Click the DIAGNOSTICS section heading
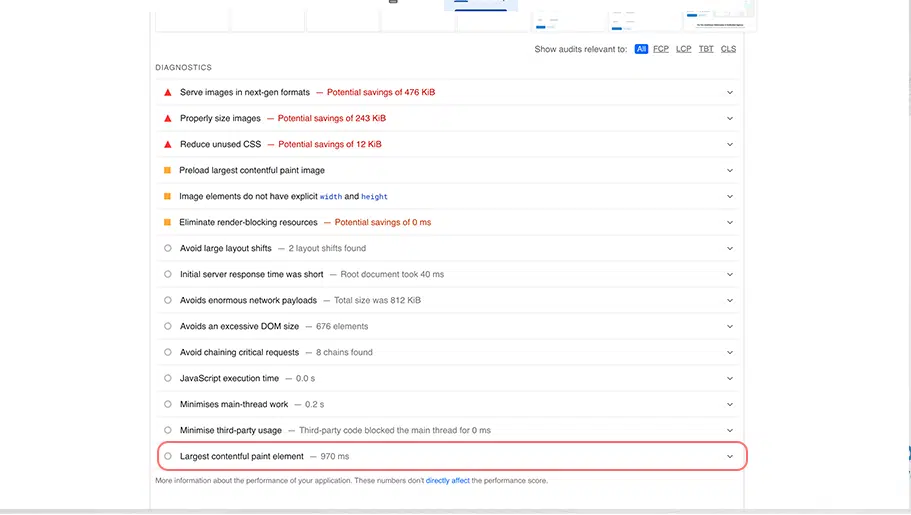 click(x=183, y=67)
